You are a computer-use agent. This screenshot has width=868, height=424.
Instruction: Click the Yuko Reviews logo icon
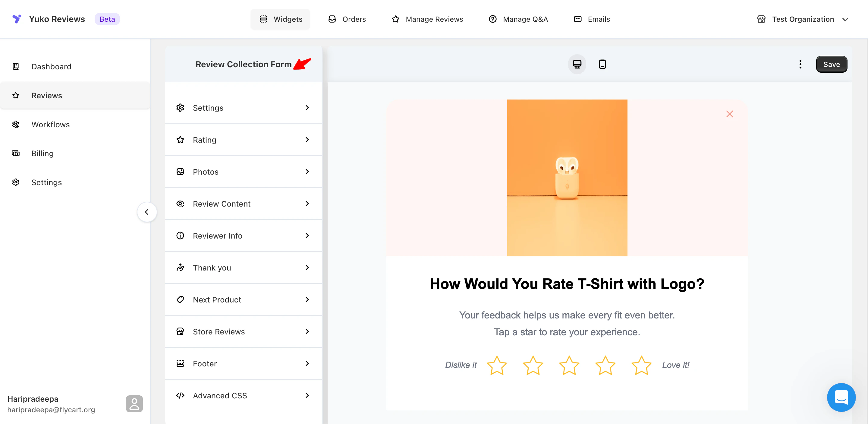[17, 19]
